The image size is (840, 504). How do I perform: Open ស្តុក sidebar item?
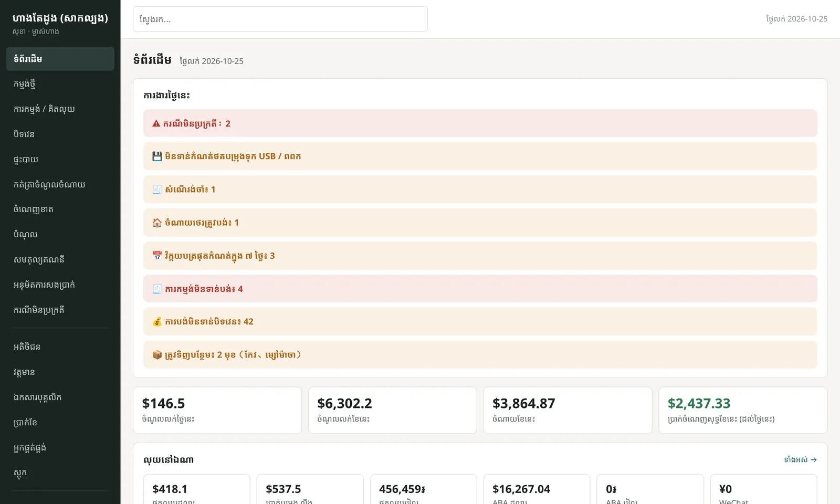[60, 473]
